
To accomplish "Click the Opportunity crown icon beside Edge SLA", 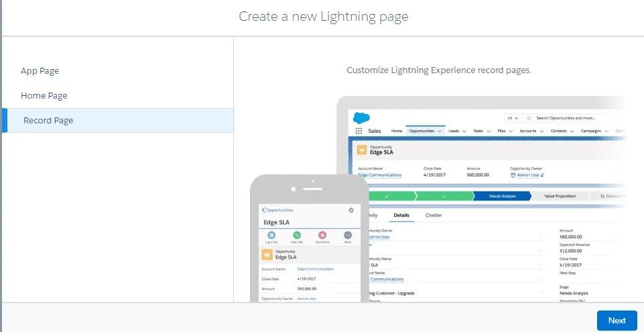I will 362,150.
